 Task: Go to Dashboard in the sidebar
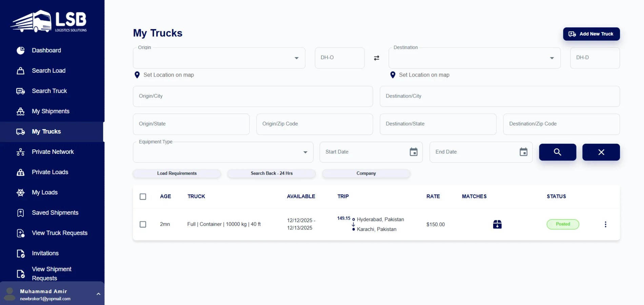pyautogui.click(x=46, y=50)
